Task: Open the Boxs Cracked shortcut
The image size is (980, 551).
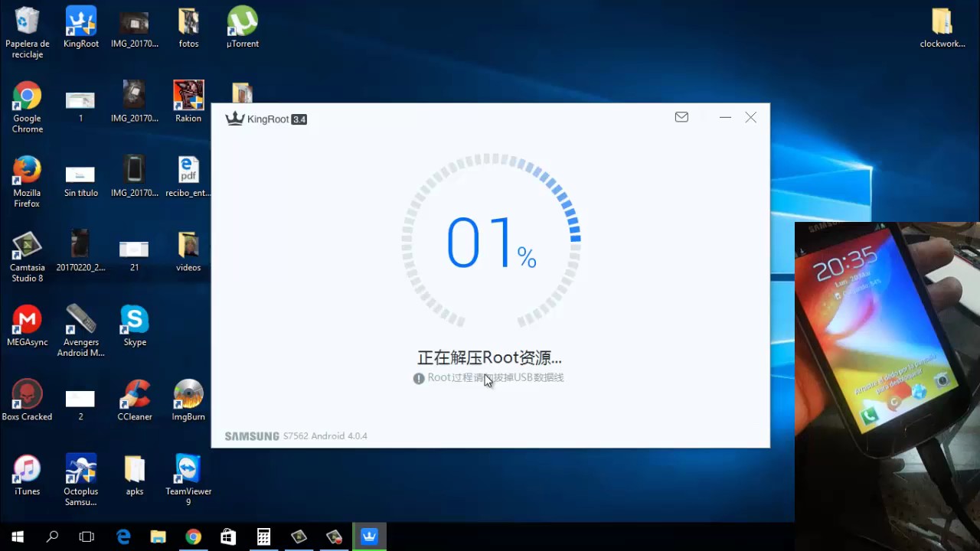Action: click(27, 400)
